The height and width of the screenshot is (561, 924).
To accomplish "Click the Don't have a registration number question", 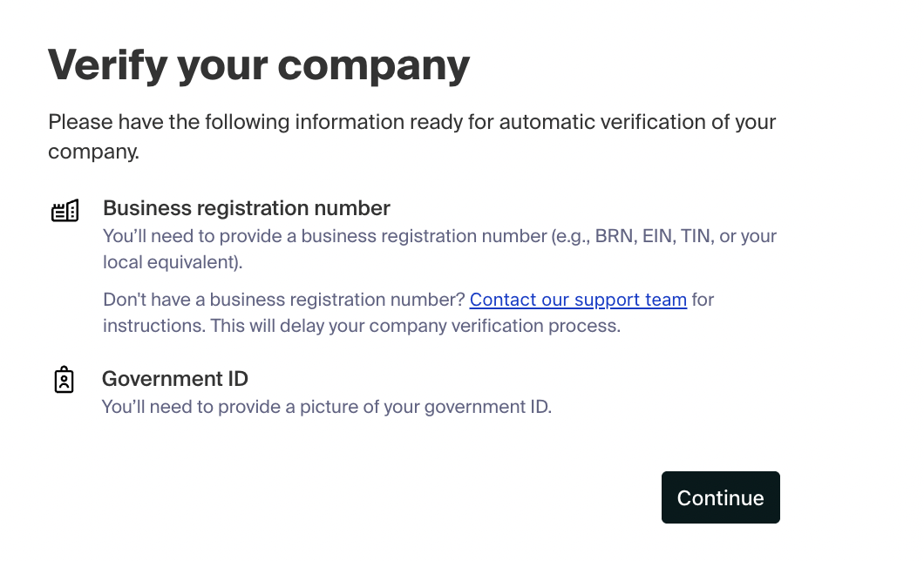I will click(x=284, y=300).
